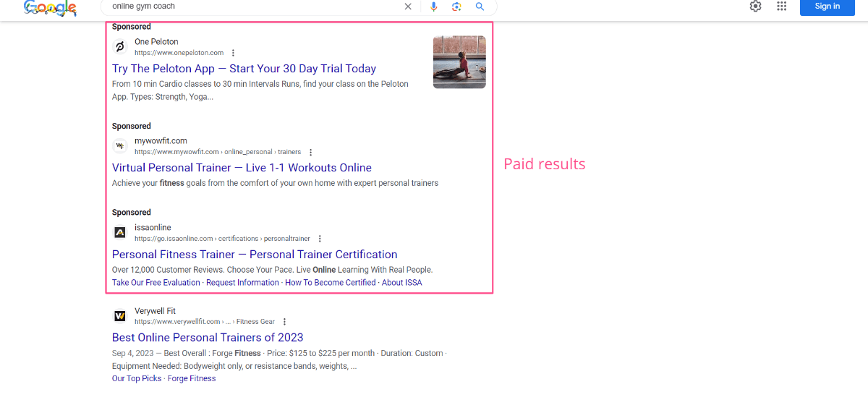Click 'One Peloton' site name text
This screenshot has width=868, height=400.
point(156,42)
